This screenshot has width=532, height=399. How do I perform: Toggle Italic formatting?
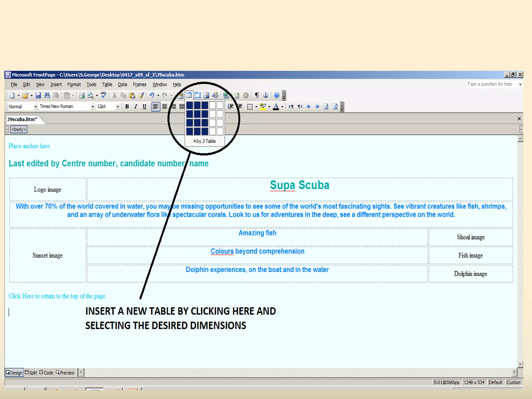pos(136,107)
